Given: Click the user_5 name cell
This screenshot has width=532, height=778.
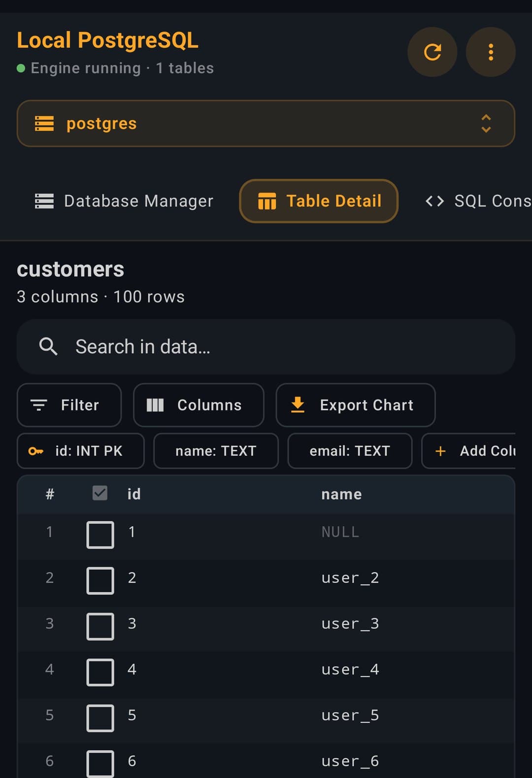Looking at the screenshot, I should click(350, 715).
